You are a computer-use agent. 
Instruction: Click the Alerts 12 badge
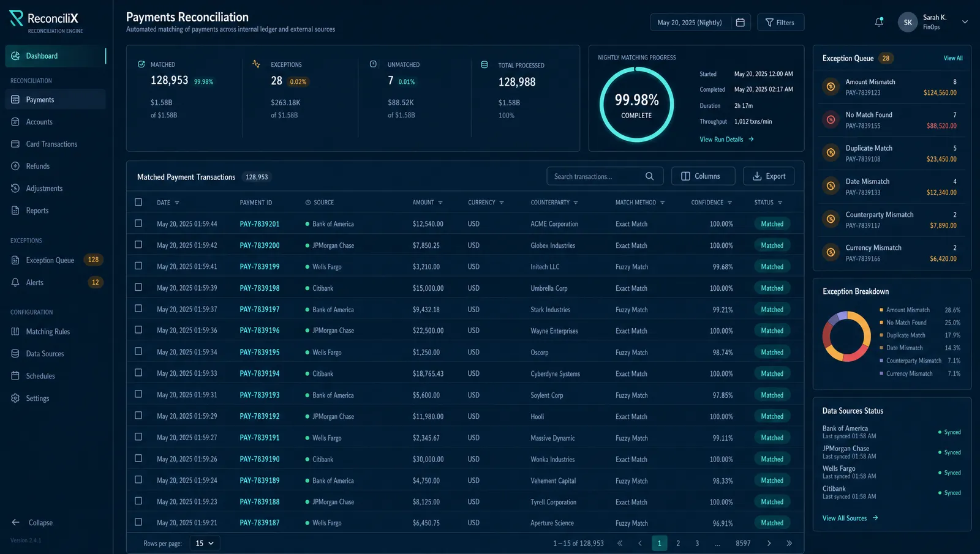point(95,282)
